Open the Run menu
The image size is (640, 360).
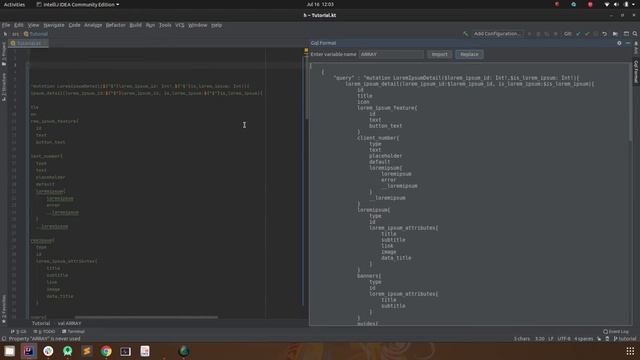point(150,25)
